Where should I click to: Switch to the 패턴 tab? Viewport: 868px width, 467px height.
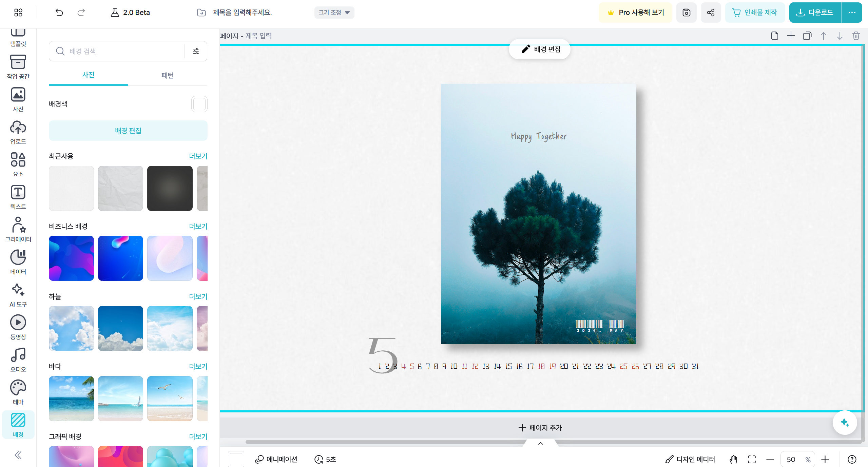167,75
